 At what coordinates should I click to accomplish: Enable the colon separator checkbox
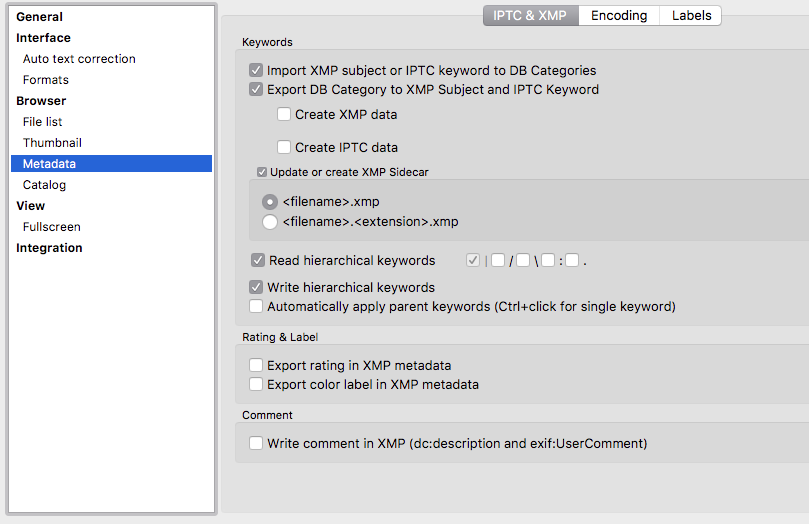pyautogui.click(x=548, y=261)
